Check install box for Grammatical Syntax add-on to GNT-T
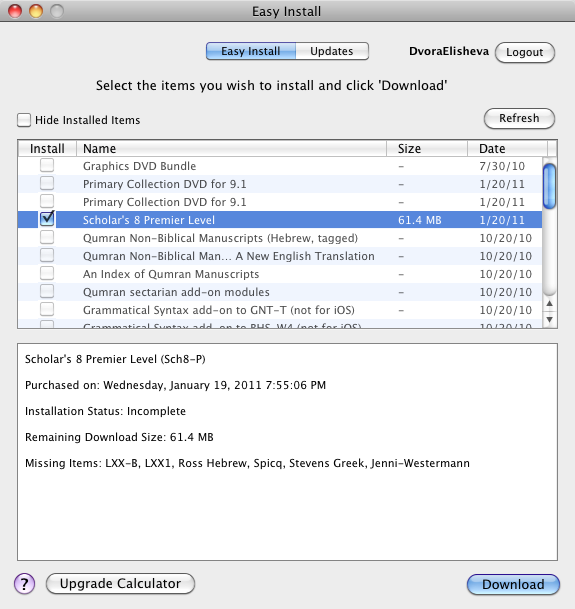This screenshot has height=609, width=575. click(47, 309)
